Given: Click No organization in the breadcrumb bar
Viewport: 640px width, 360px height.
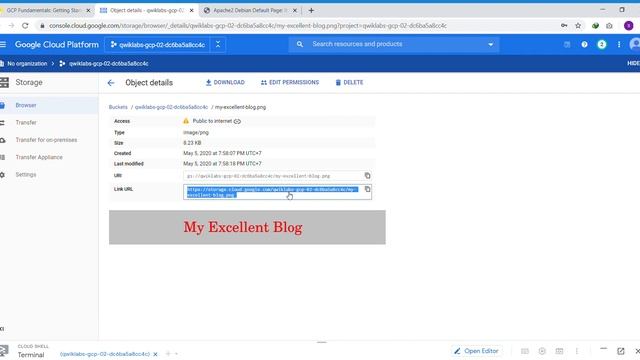Looking at the screenshot, I should [x=27, y=64].
